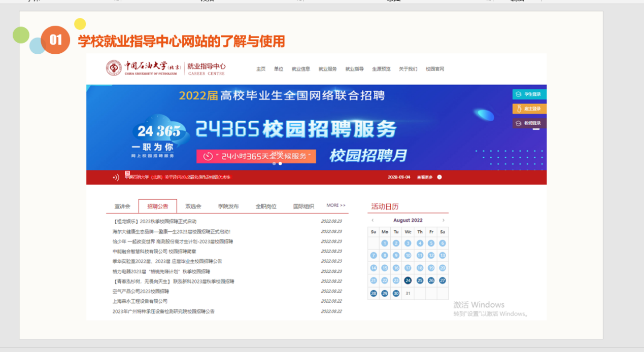Screen dimensions: 644x352
Task: Click the 24 365 cloud graphic on banner
Action: tap(159, 131)
